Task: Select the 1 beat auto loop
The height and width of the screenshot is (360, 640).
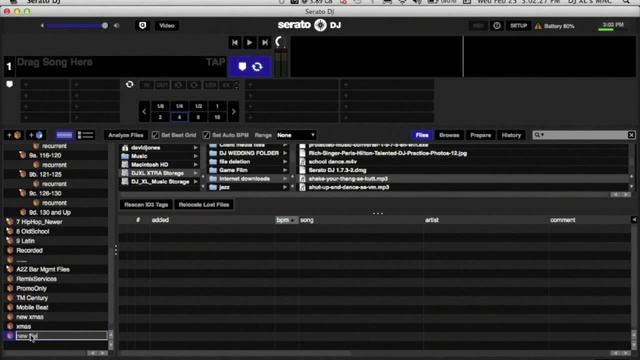Action: [x=217, y=106]
